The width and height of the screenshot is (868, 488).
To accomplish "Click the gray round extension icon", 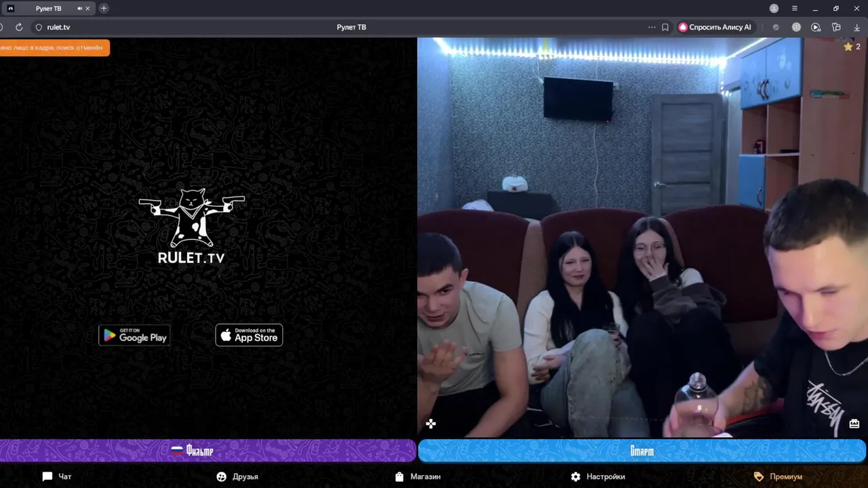I will 776,27.
